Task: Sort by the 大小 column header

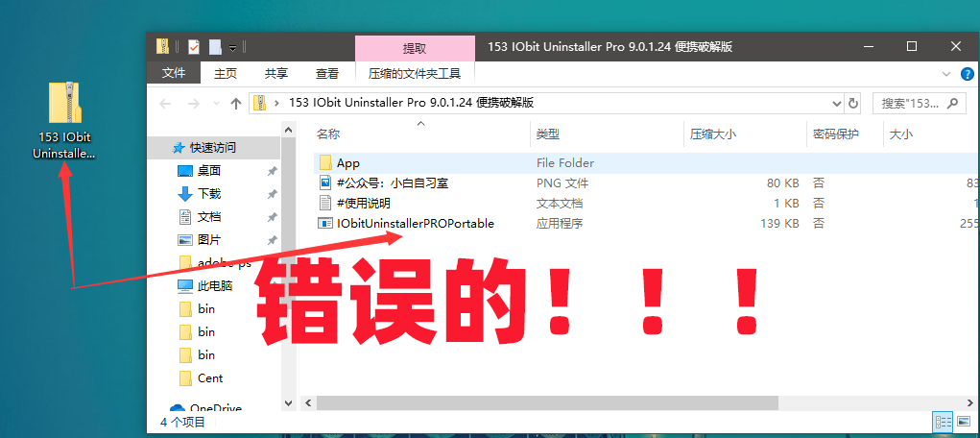Action: [x=900, y=134]
